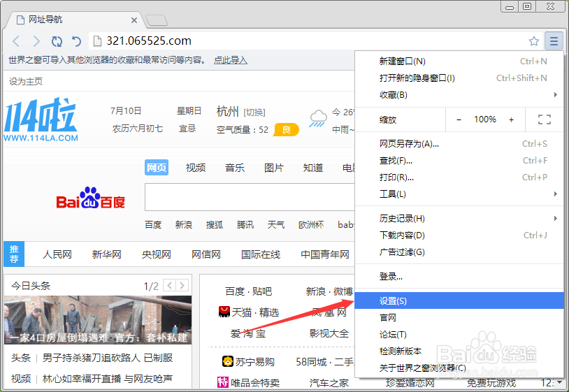The width and height of the screenshot is (569, 392).
Task: Choose 论坛(T) menu item
Action: click(459, 334)
